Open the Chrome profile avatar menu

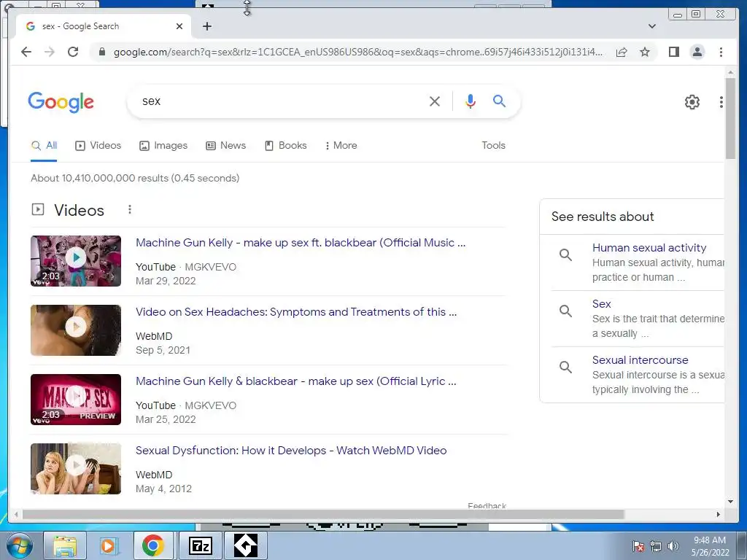click(697, 52)
